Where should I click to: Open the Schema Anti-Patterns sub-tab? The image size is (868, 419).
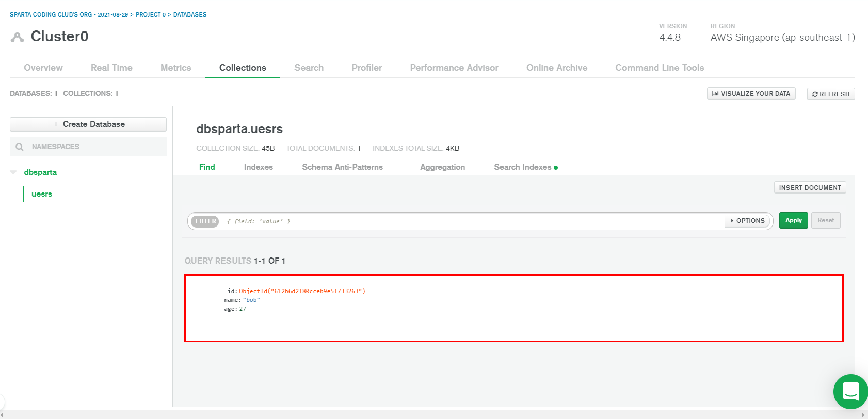pos(343,167)
